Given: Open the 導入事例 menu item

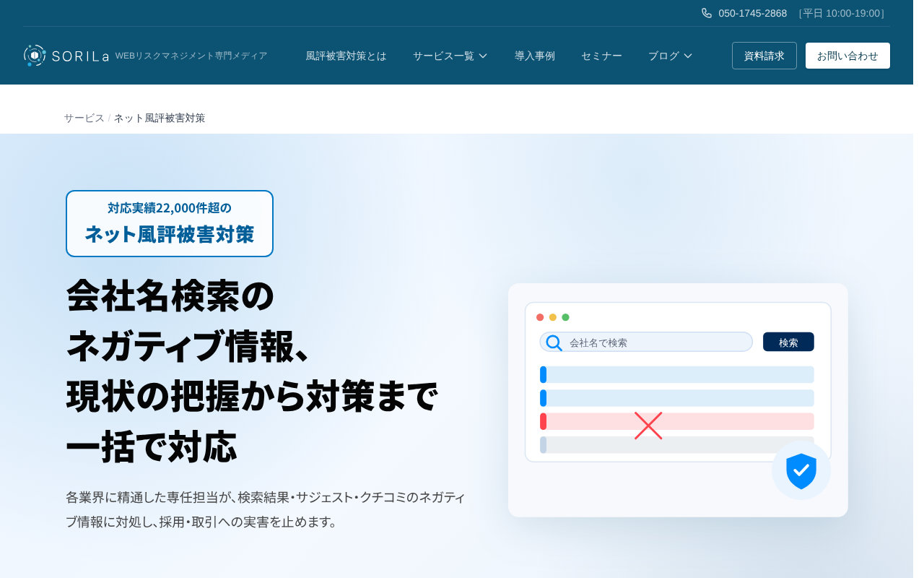Looking at the screenshot, I should click(535, 56).
